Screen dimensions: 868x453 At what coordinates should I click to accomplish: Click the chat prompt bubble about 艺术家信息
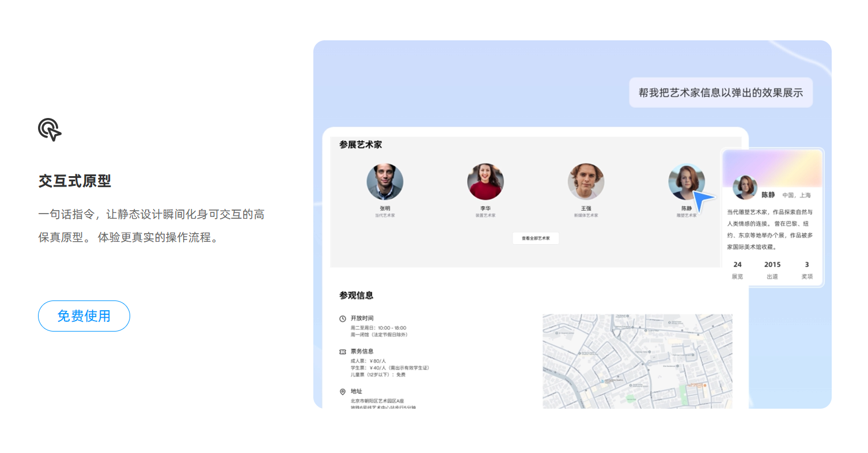pyautogui.click(x=721, y=92)
